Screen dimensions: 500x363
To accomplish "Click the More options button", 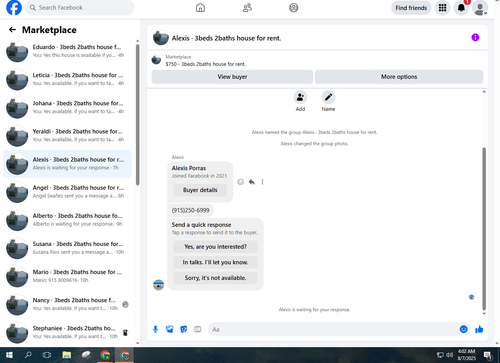I will [399, 77].
